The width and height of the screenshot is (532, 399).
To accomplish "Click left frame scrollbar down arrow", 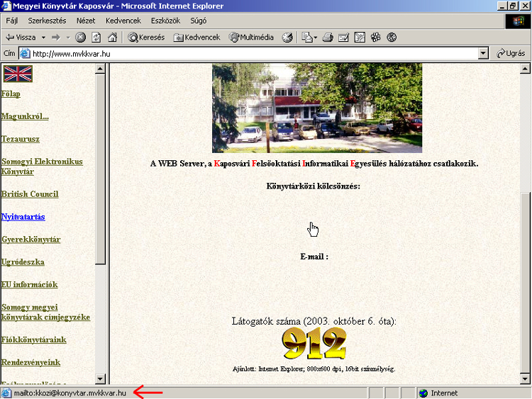I will (x=100, y=378).
